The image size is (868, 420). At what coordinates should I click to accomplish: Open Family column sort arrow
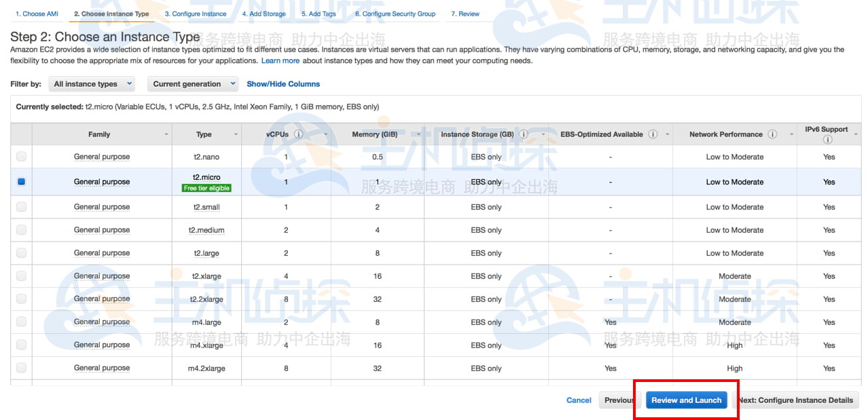(166, 134)
